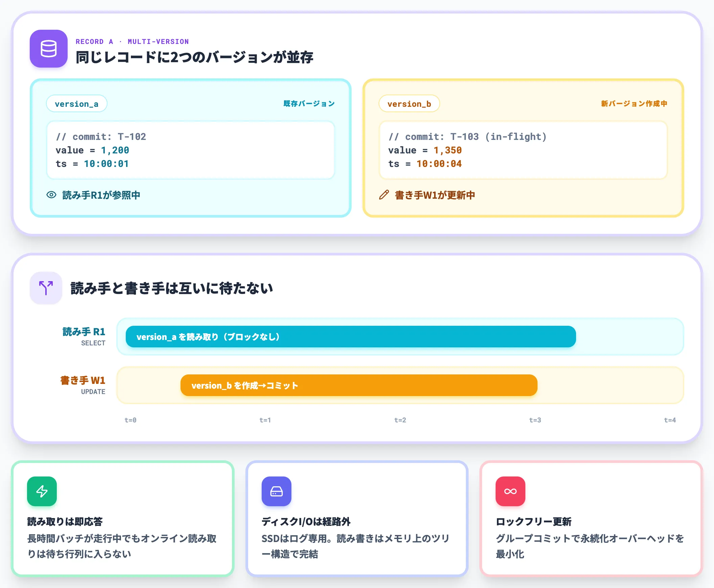Select the version_a pill label
This screenshot has height=588, width=714.
pos(77,104)
